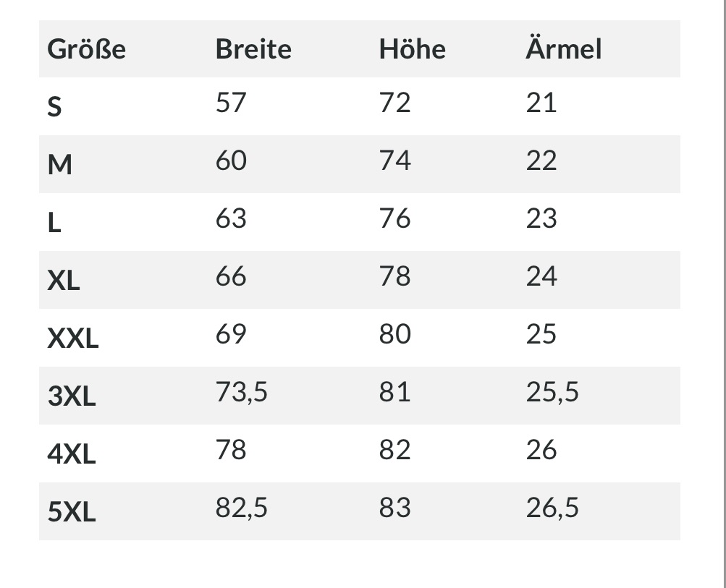Select the 5XL size row label
Viewport: 726px width, 588px height.
coord(72,511)
